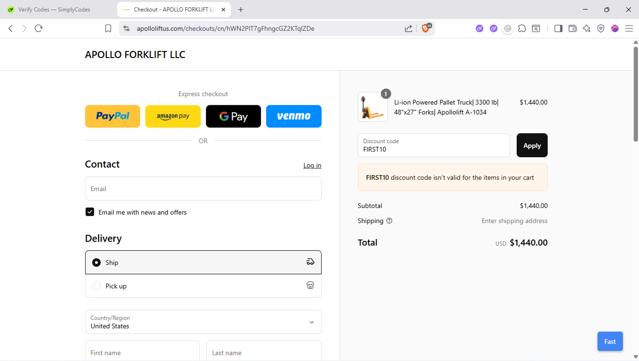Share this page via share icon

[408, 29]
